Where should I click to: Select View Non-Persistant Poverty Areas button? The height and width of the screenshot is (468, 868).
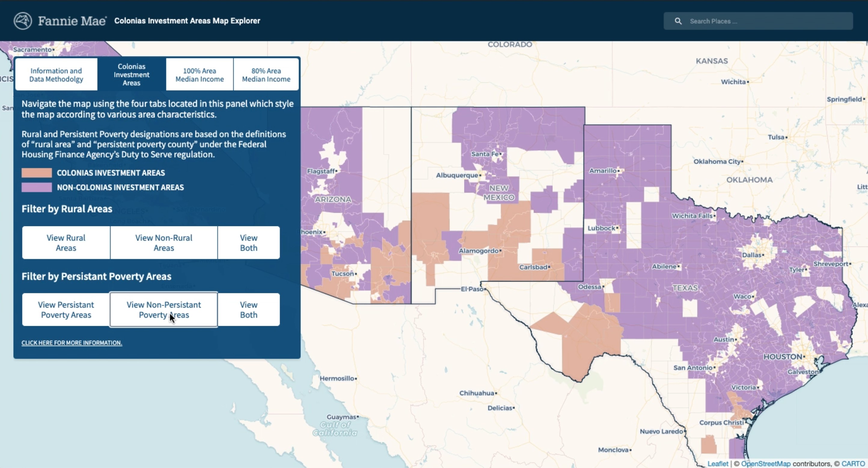(164, 310)
